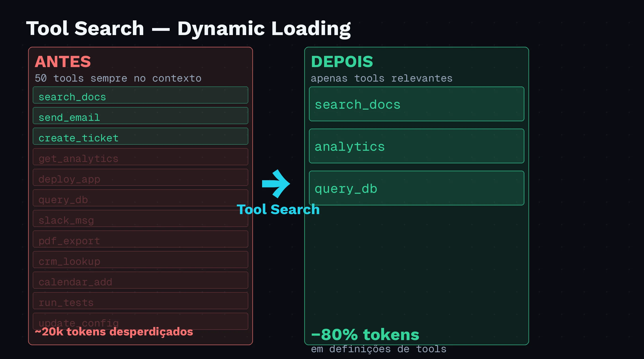The height and width of the screenshot is (359, 644).
Task: Click the '−80% tokens' statistic
Action: [365, 334]
